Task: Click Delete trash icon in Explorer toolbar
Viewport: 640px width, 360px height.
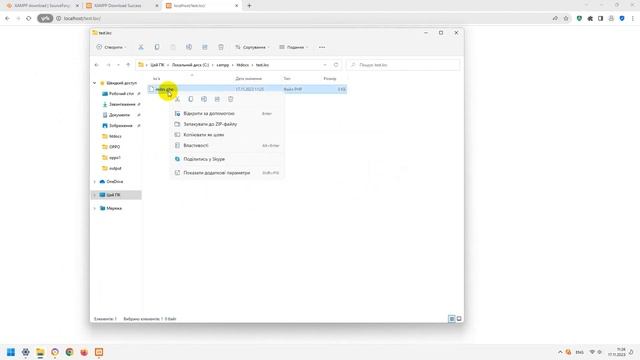Action: [x=221, y=47]
